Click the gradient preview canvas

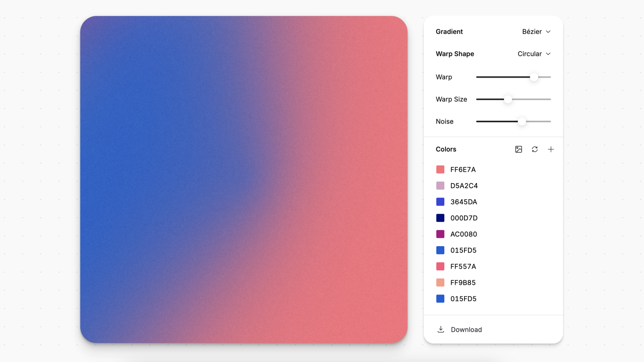[244, 179]
